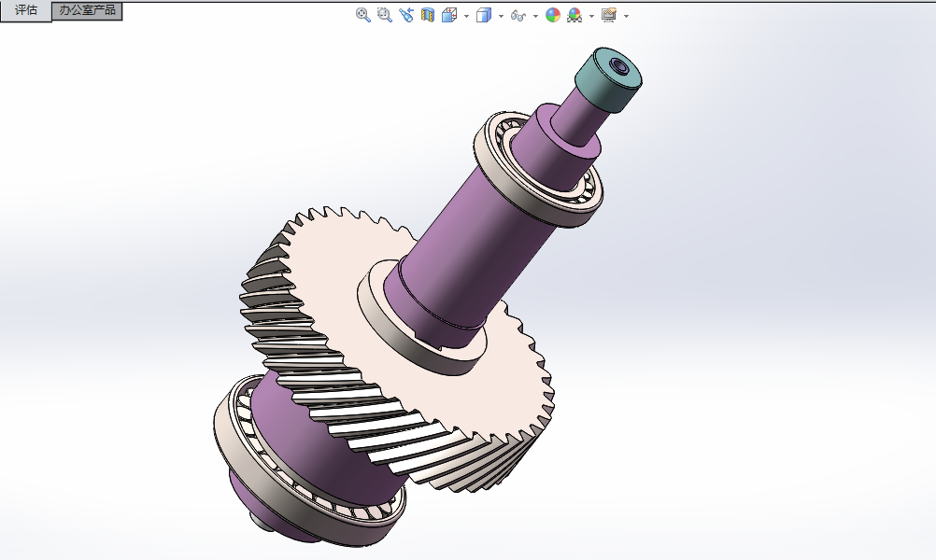
Task: Click the Display Style cube icon
Action: 484,15
